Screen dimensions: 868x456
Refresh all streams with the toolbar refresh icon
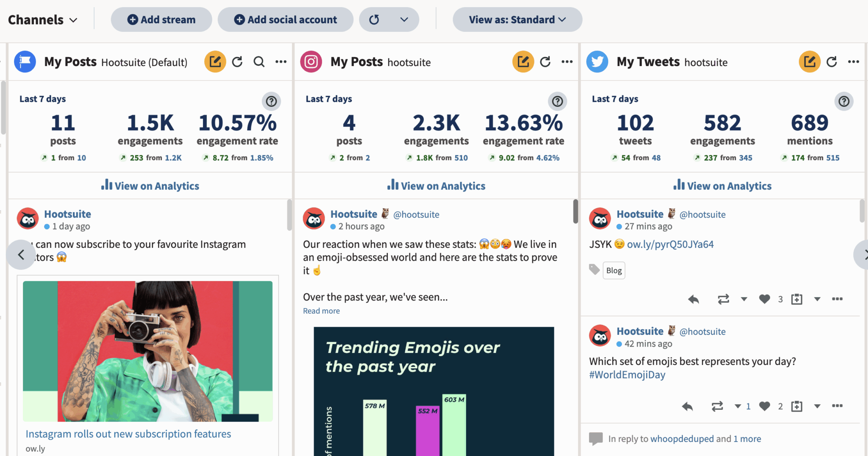375,19
